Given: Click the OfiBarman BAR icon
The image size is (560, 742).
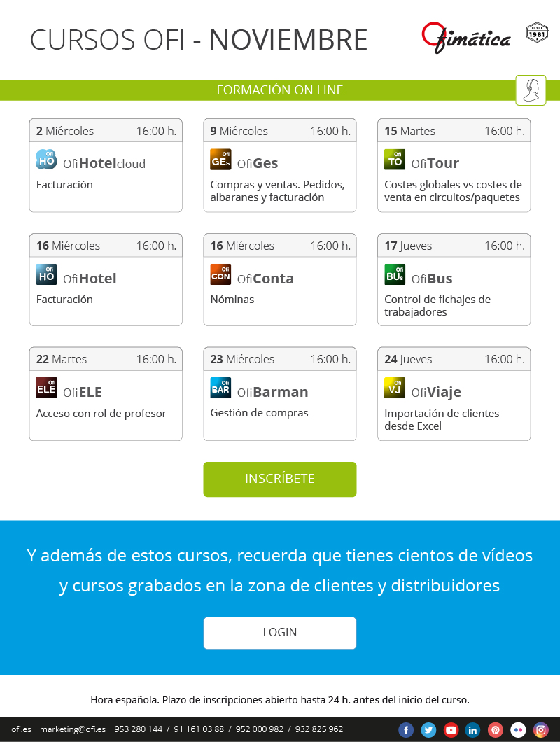Looking at the screenshot, I should click(x=220, y=388).
